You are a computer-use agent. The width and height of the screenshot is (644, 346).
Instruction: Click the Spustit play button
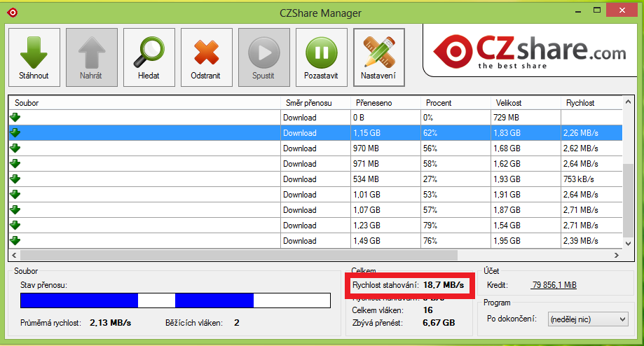tap(263, 57)
